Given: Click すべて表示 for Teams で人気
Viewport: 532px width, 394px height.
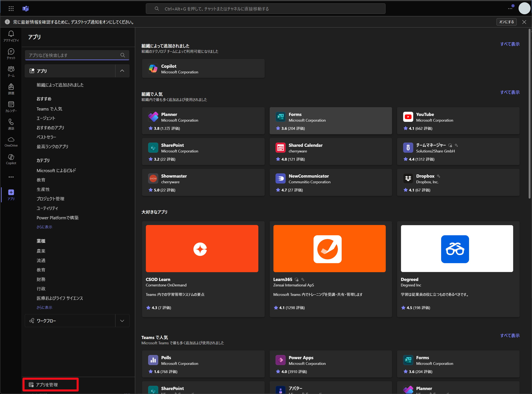Looking at the screenshot, I should coord(510,335).
